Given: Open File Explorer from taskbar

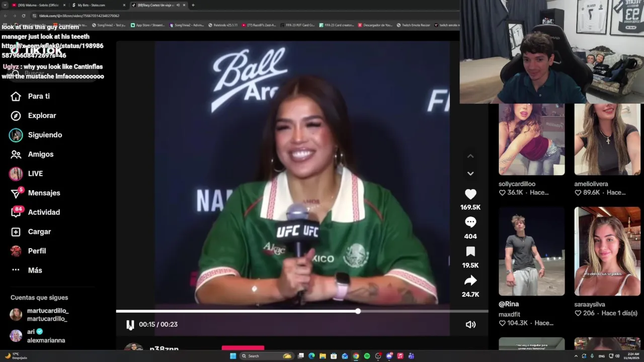Looking at the screenshot, I should 323,356.
